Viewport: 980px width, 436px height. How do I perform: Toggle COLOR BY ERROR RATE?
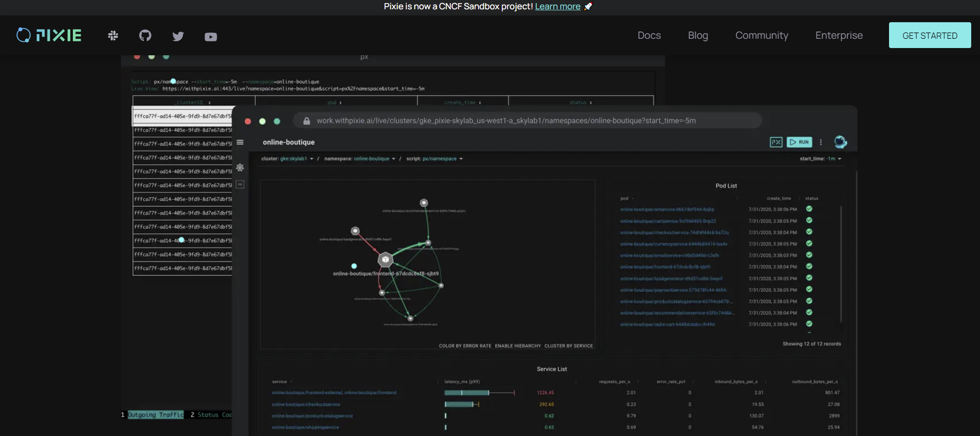pyautogui.click(x=465, y=346)
